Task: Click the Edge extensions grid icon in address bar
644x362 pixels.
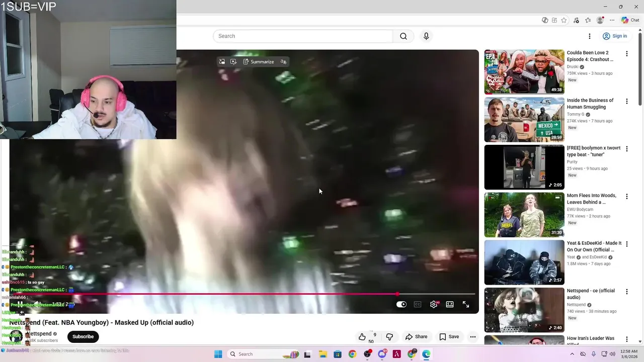Action: 554,20
